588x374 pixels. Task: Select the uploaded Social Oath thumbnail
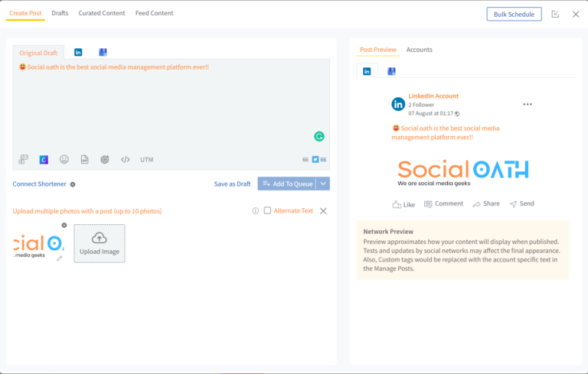[x=38, y=245]
